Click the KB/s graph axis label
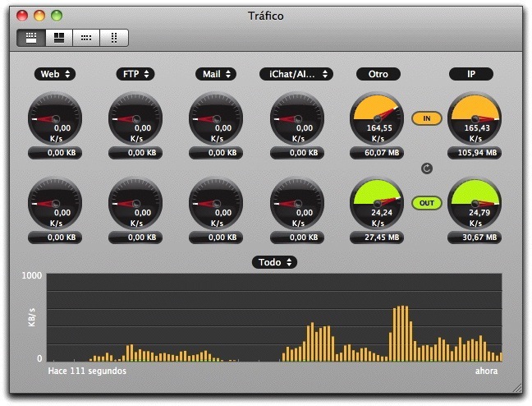This screenshot has width=532, height=406. (x=31, y=317)
